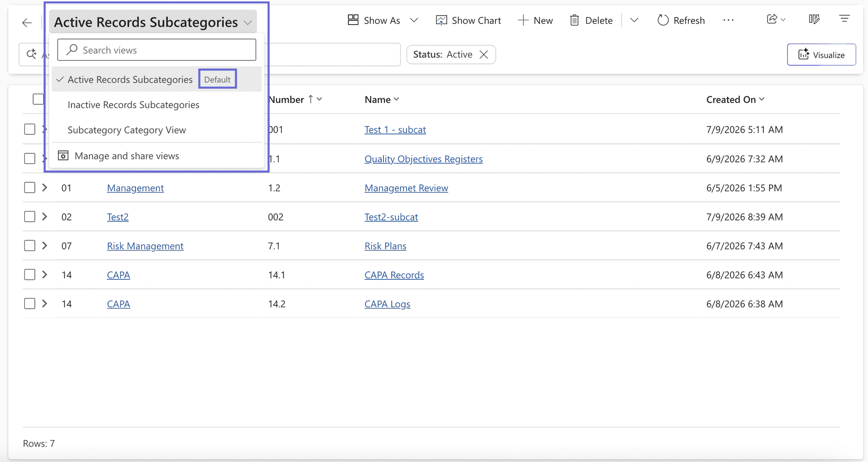Click the Show Chart button
The height and width of the screenshot is (462, 868).
(468, 20)
